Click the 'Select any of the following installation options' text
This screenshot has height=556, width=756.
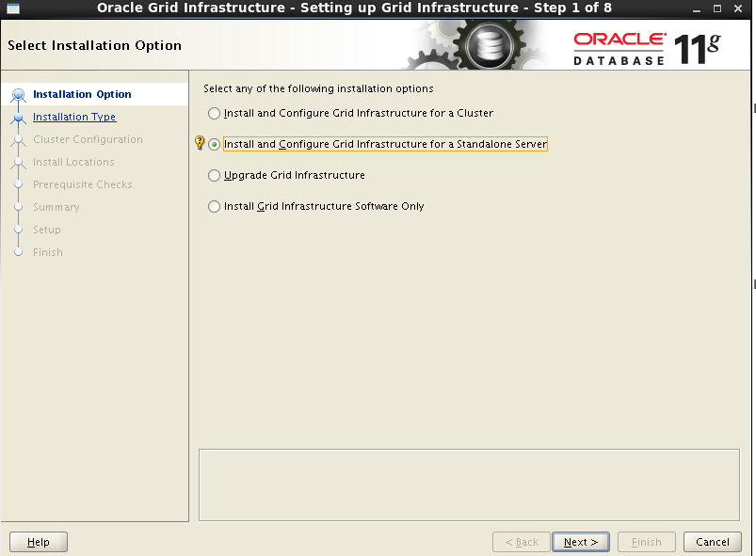tap(318, 88)
